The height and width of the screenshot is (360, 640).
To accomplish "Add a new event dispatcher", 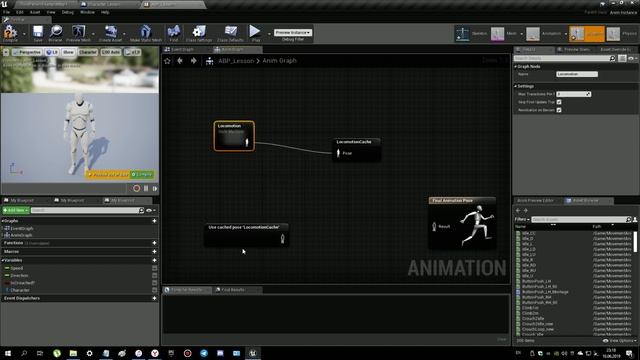I will pyautogui.click(x=154, y=298).
